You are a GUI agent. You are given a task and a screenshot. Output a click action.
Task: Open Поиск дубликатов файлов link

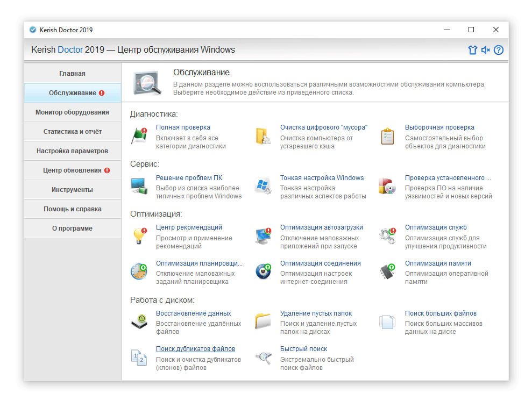click(x=195, y=349)
